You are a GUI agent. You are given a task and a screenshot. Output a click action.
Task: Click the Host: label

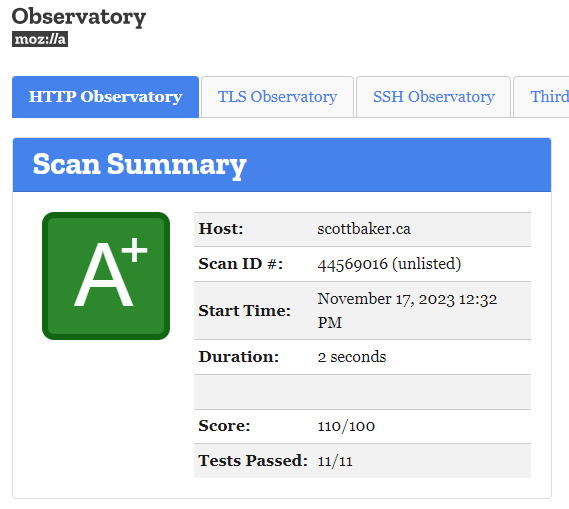(221, 229)
